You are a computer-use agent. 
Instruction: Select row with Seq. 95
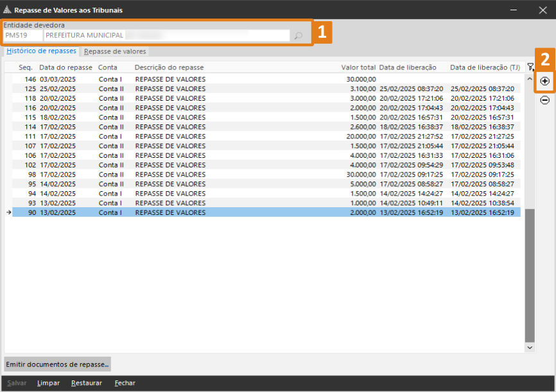tap(266, 184)
